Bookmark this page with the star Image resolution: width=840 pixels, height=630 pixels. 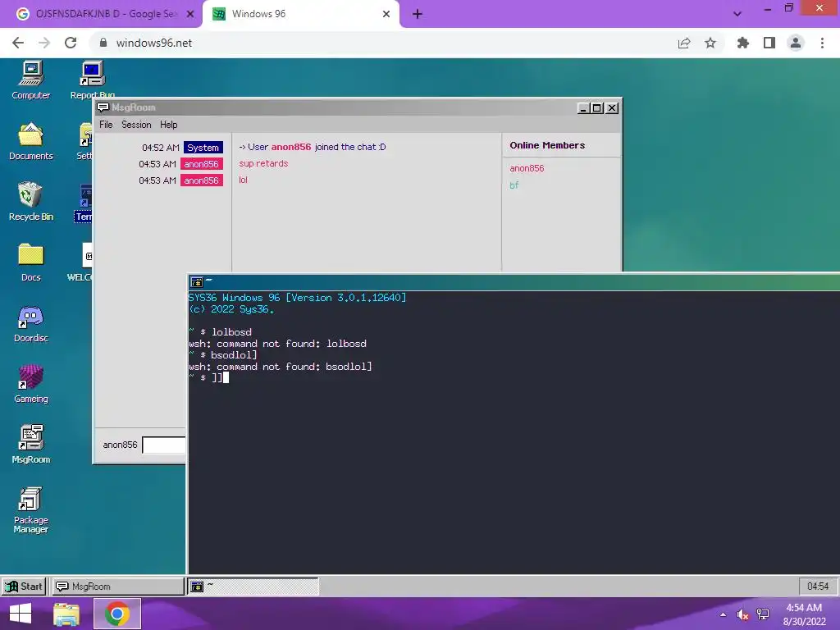[710, 43]
